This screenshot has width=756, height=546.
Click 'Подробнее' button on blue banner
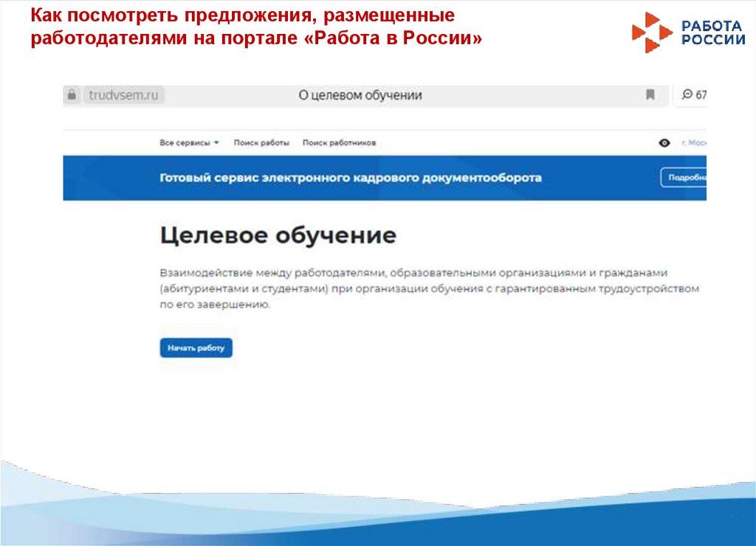coord(684,178)
